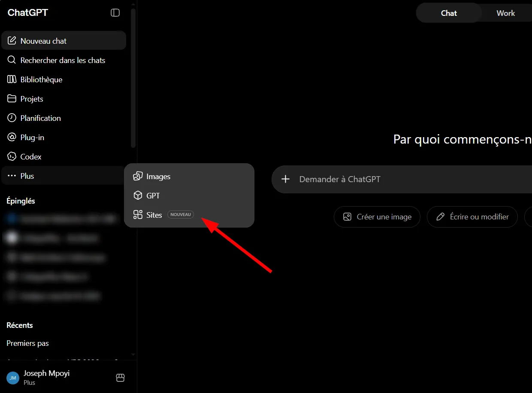Image resolution: width=532 pixels, height=393 pixels.
Task: Select Sites in the popup menu
Action: (189, 215)
